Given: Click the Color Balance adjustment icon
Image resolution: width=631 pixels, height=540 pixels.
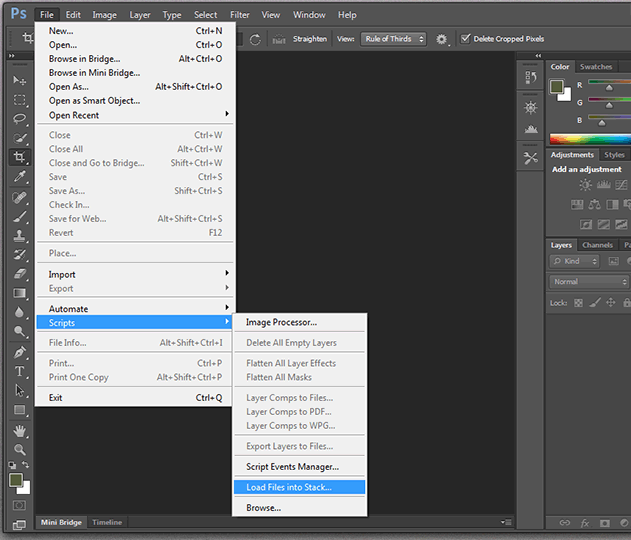Looking at the screenshot, I should (x=594, y=205).
